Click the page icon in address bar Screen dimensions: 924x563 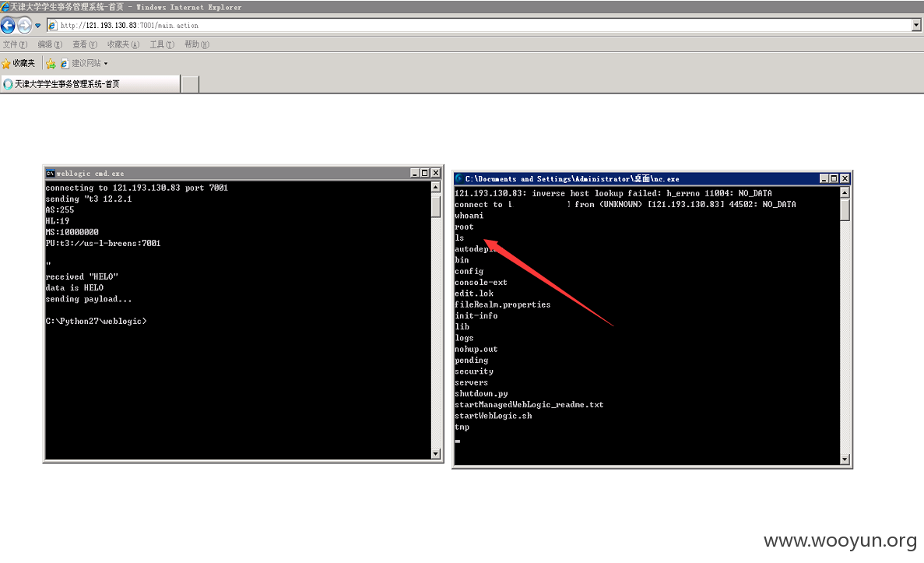click(x=52, y=26)
